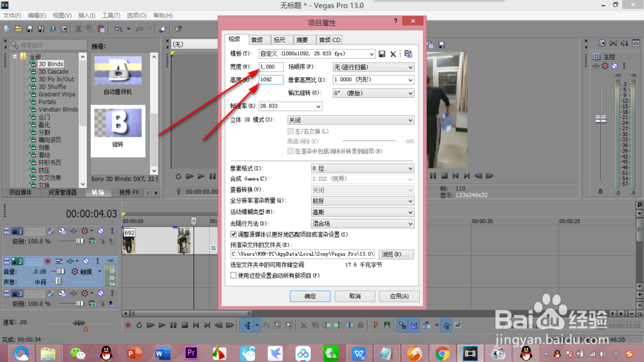Screen dimensions: 644x362
Task: Save the project properties template
Action: click(382, 54)
